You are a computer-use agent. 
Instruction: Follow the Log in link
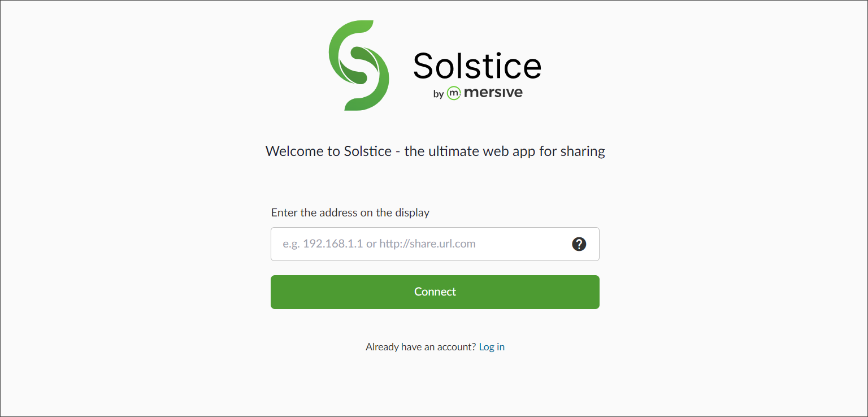(492, 347)
